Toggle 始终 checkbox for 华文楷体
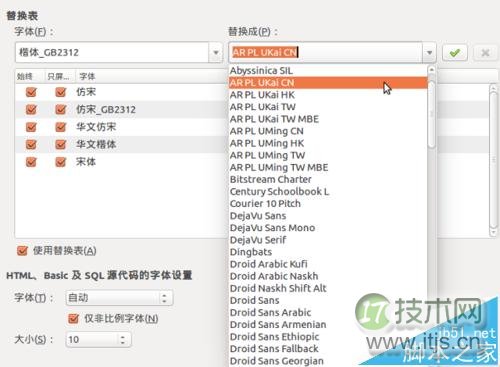 click(31, 144)
